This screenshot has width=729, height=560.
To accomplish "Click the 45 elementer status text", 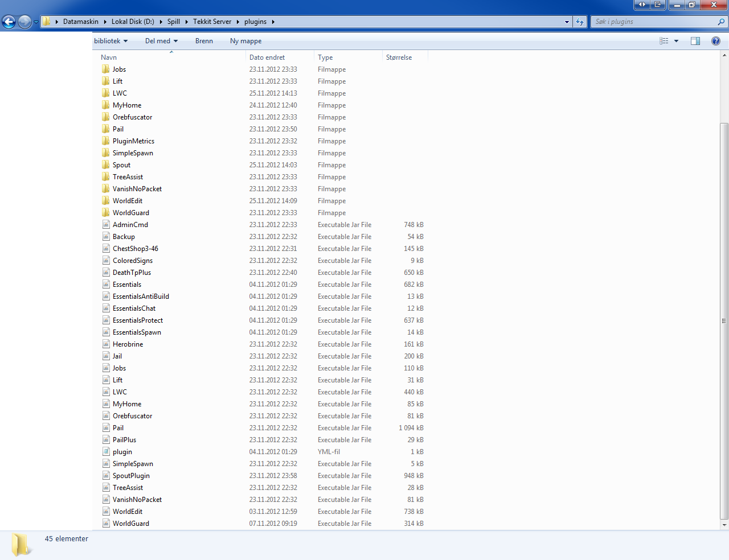I will pyautogui.click(x=67, y=538).
